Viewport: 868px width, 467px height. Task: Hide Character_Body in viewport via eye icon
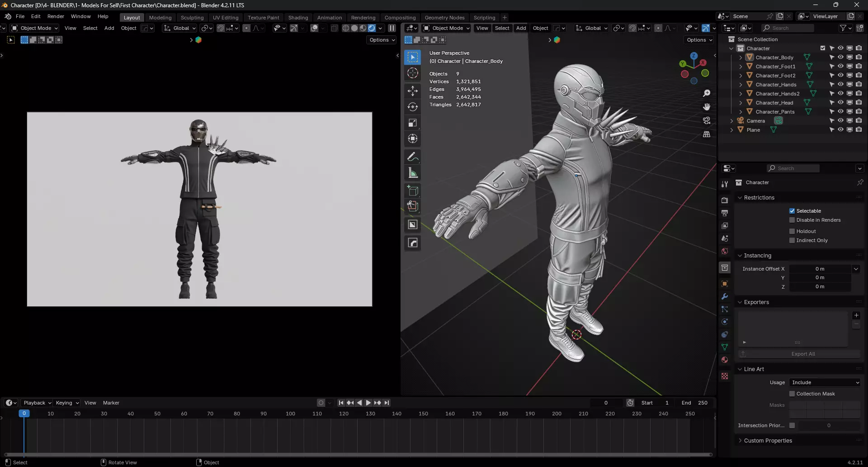click(840, 57)
